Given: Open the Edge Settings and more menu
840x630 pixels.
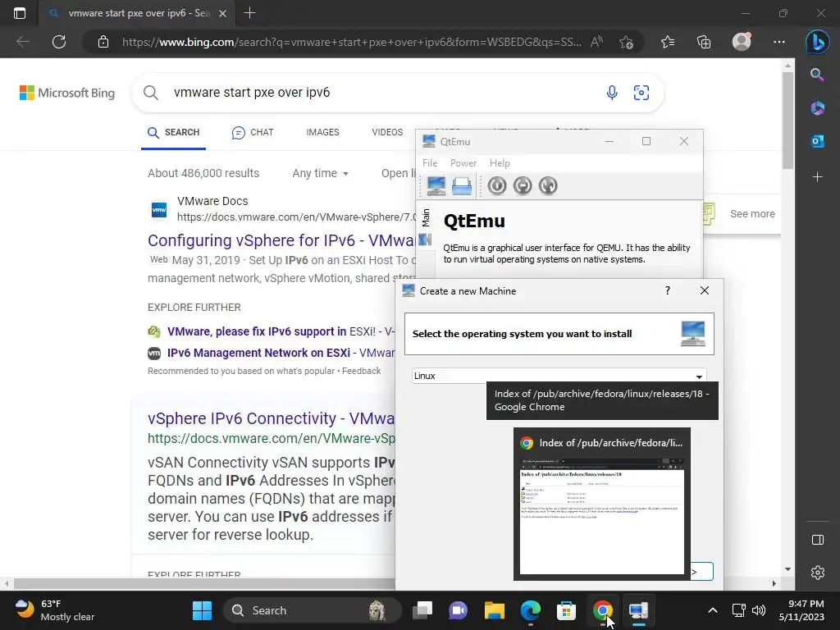Looking at the screenshot, I should 779,42.
